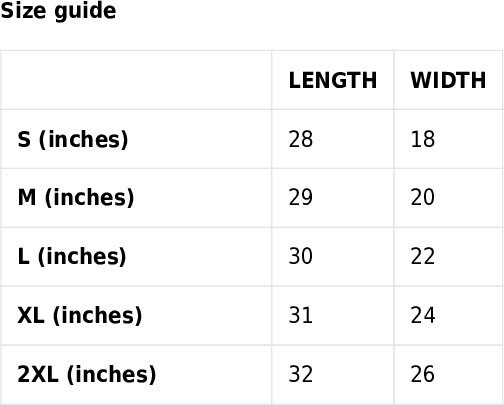The height and width of the screenshot is (405, 504).
Task: Select the length value 31 for size XL
Action: pyautogui.click(x=301, y=315)
